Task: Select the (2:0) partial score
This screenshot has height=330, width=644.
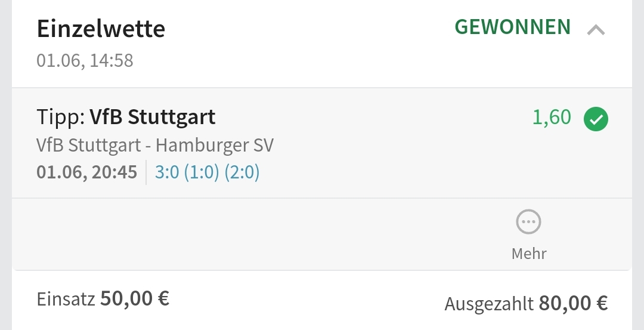Action: click(x=242, y=172)
